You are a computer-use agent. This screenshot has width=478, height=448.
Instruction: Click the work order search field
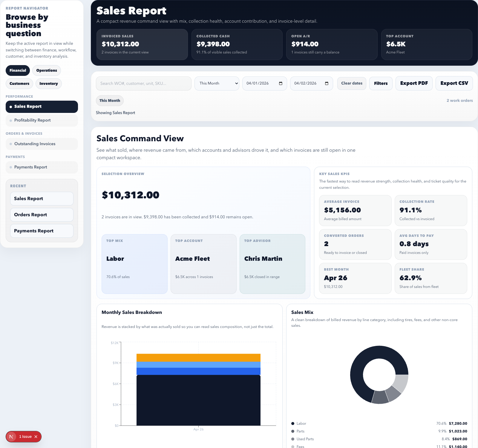143,83
